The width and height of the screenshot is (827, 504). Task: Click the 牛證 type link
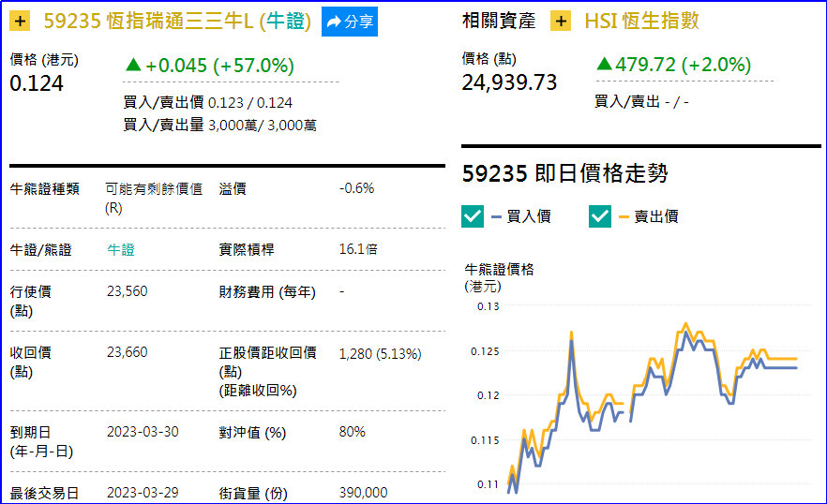point(121,249)
